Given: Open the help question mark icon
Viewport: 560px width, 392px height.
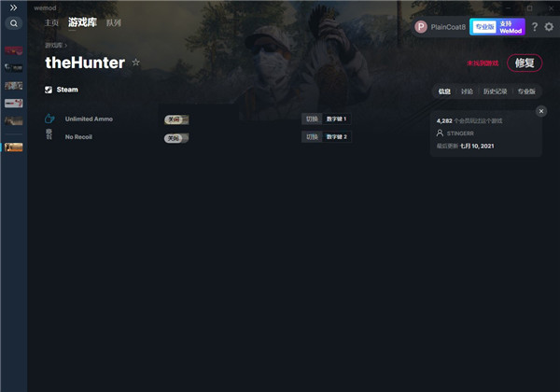Looking at the screenshot, I should click(x=534, y=27).
